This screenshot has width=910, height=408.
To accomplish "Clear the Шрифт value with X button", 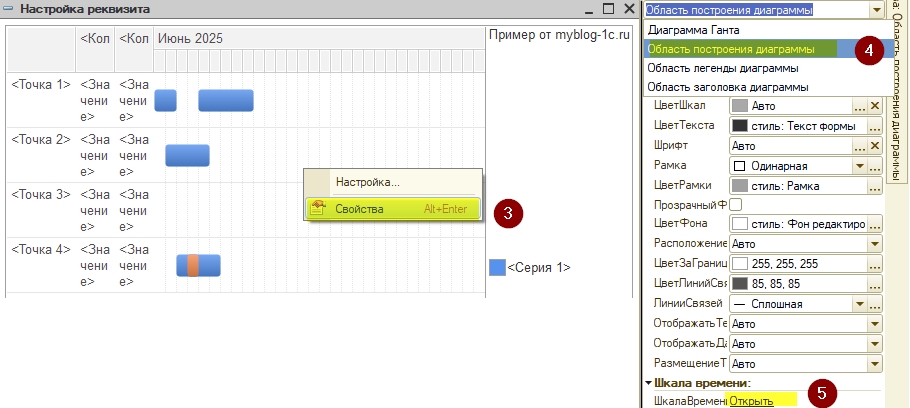I will pyautogui.click(x=875, y=146).
